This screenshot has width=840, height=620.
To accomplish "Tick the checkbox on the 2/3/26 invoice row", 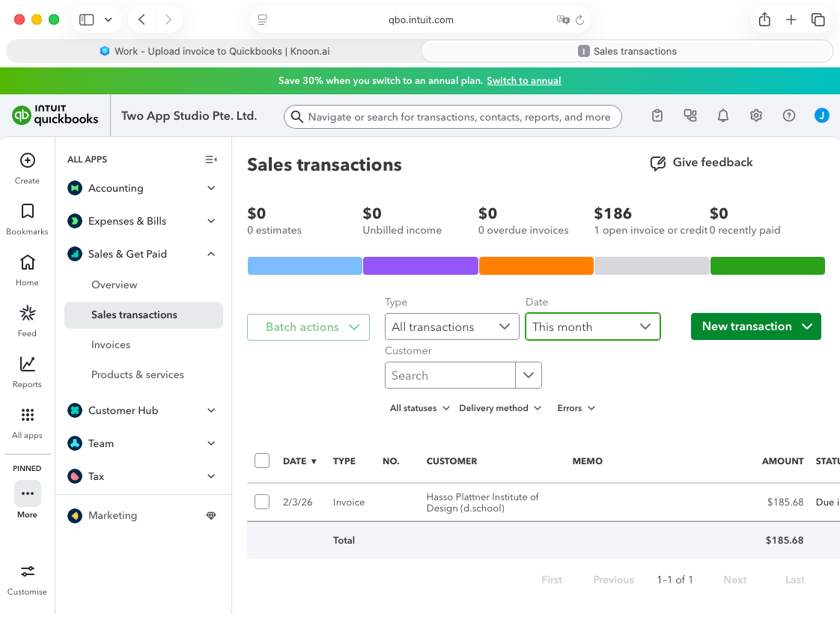I will (262, 502).
